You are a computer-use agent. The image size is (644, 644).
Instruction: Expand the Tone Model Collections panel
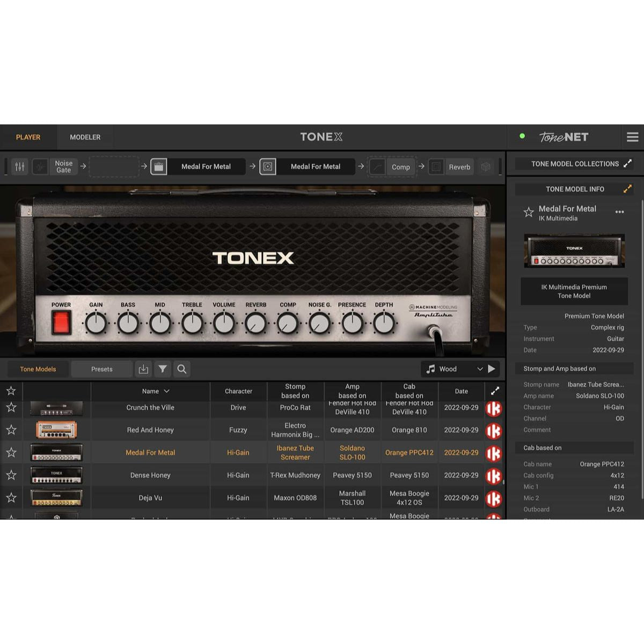627,164
